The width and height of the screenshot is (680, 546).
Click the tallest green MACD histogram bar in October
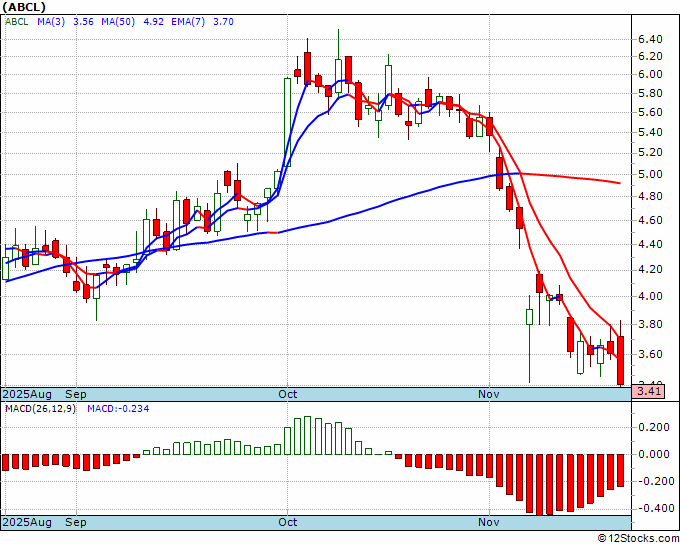pyautogui.click(x=307, y=435)
